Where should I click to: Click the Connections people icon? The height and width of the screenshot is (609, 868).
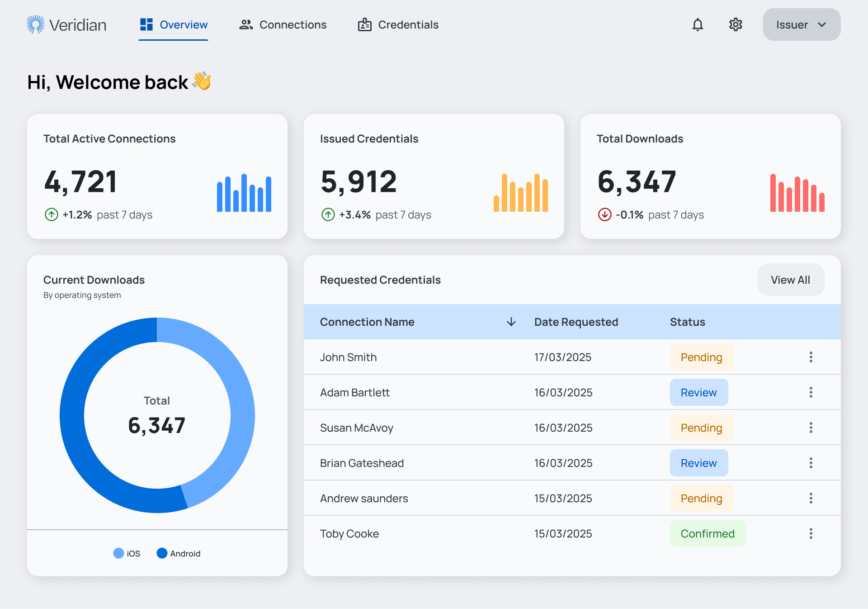246,25
